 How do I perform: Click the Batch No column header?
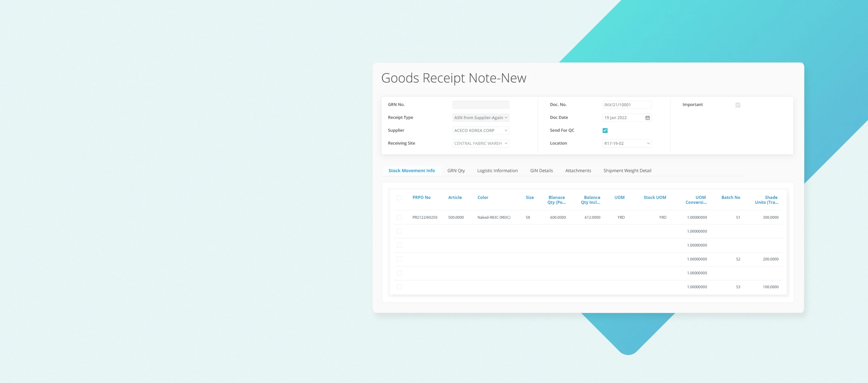pos(731,198)
